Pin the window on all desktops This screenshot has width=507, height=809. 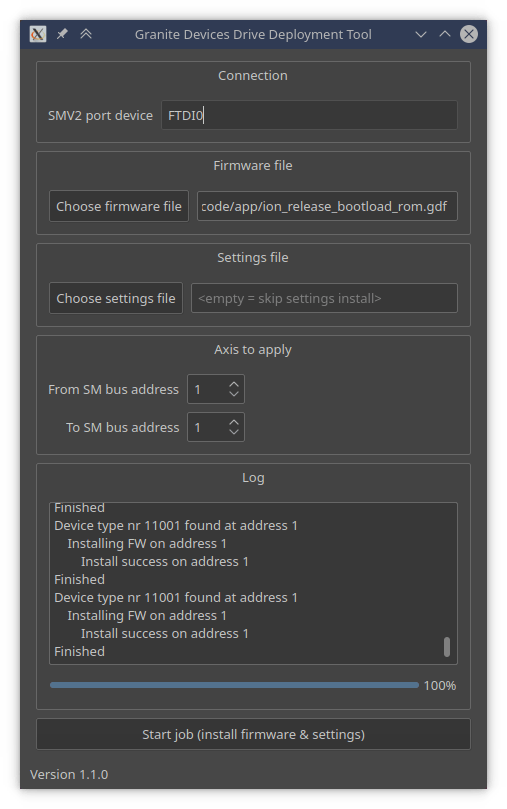pyautogui.click(x=62, y=34)
